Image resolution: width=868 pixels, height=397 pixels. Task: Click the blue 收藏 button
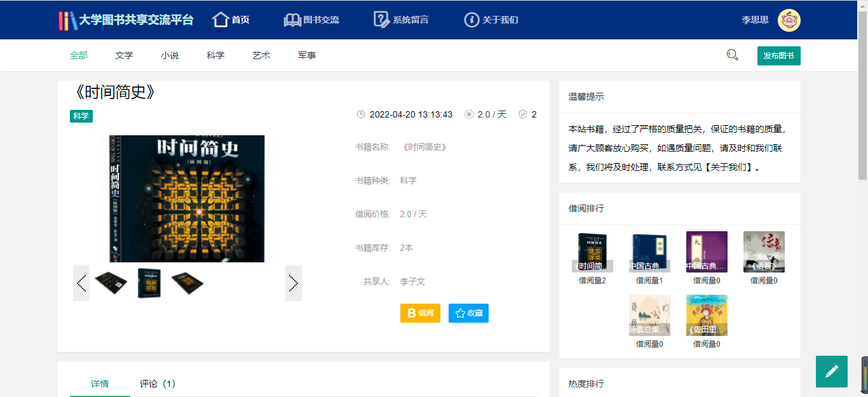[x=468, y=313]
